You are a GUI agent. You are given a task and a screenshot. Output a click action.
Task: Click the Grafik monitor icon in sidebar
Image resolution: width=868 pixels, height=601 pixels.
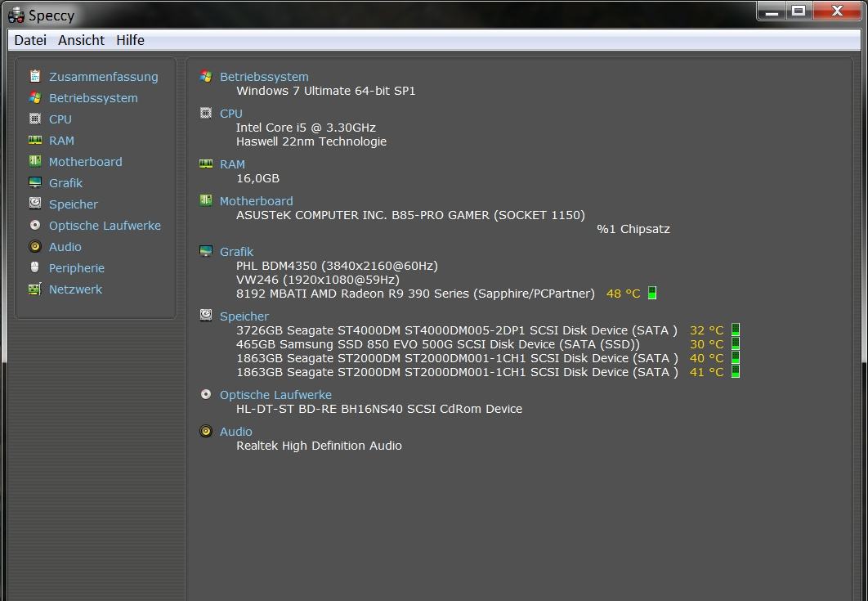[35, 182]
